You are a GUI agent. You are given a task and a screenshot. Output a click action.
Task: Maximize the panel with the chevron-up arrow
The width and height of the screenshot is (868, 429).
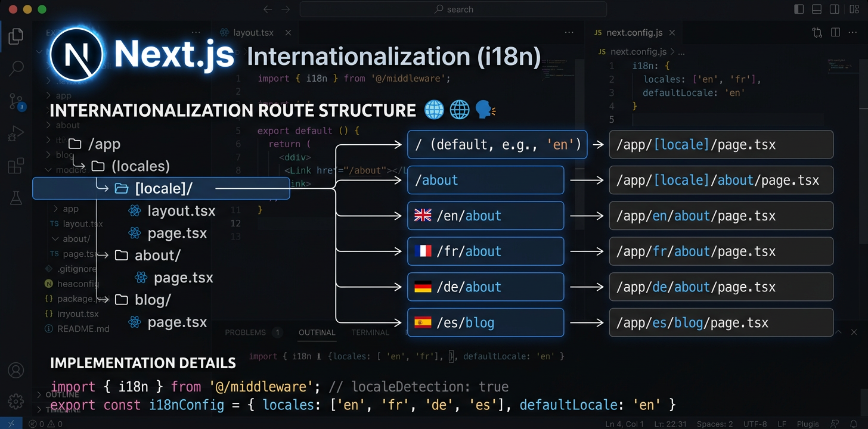(x=838, y=332)
